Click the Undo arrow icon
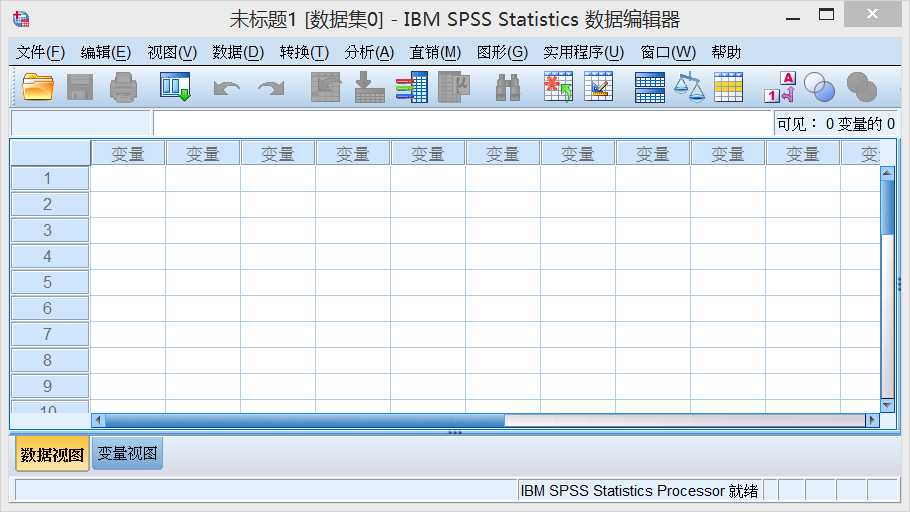Image resolution: width=910 pixels, height=512 pixels. (x=226, y=88)
